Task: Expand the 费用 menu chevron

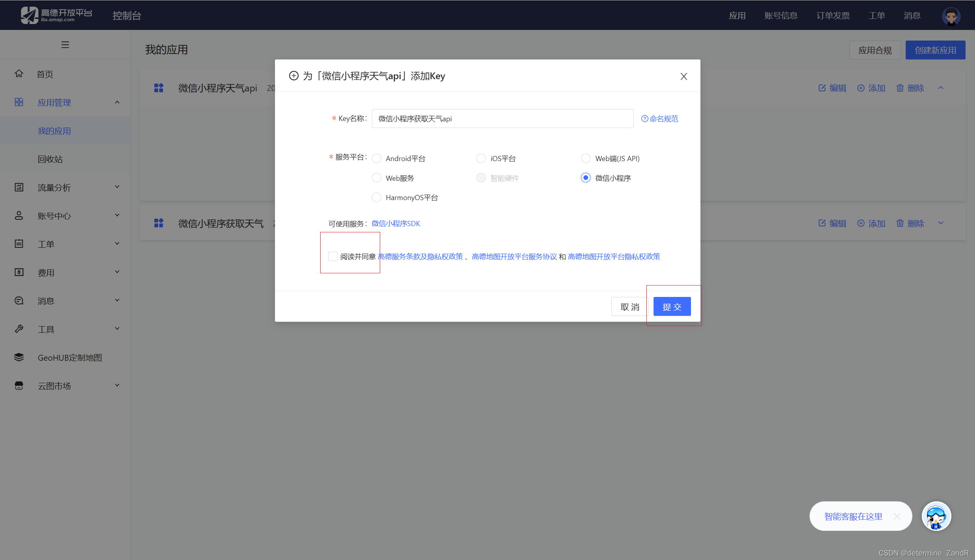Action: pyautogui.click(x=117, y=272)
